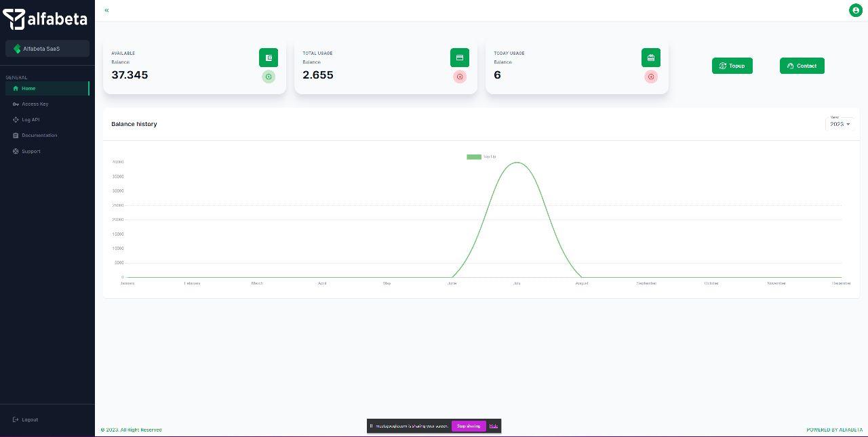The image size is (868, 437).
Task: Open the Alfabeta SaaS workspace selector
Action: (x=47, y=49)
